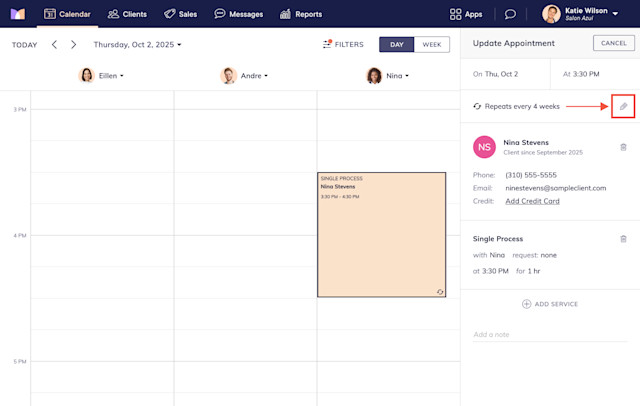The height and width of the screenshot is (406, 640).
Task: Click Andre's avatar photo
Action: click(x=229, y=75)
